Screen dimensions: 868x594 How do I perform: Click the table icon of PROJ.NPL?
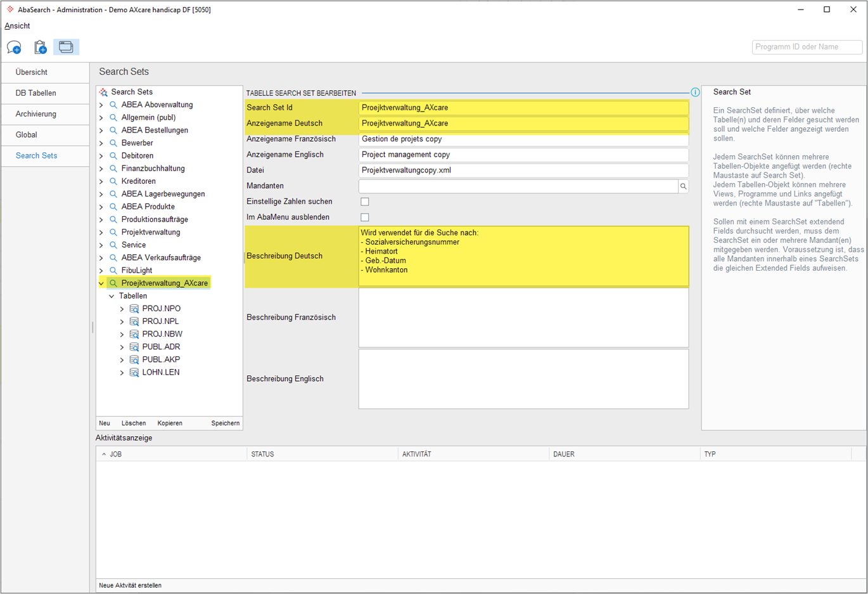coord(134,321)
